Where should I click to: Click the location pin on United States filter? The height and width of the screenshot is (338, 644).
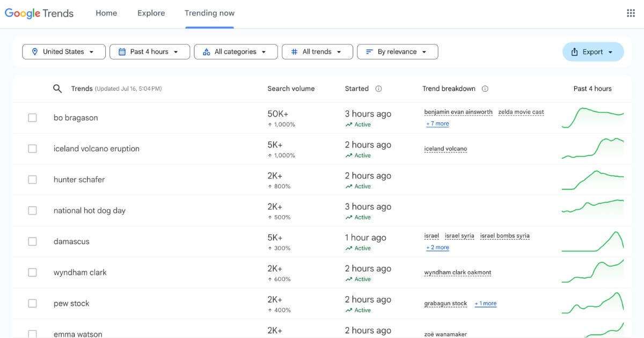pos(34,52)
